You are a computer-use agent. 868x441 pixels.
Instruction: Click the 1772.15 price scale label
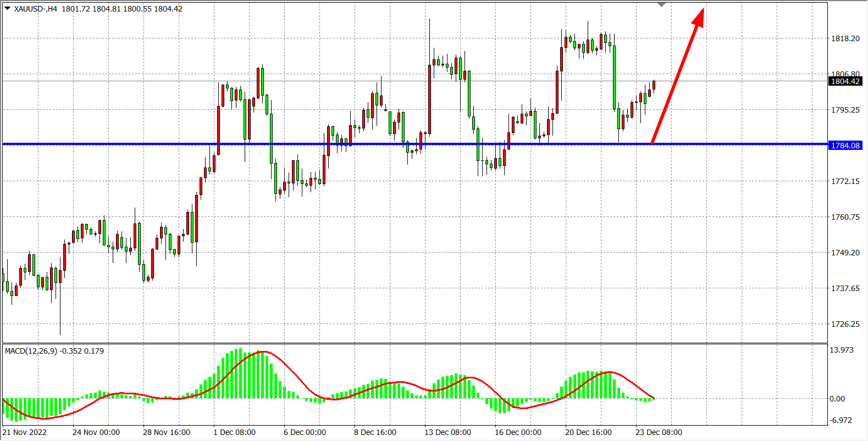pos(845,181)
